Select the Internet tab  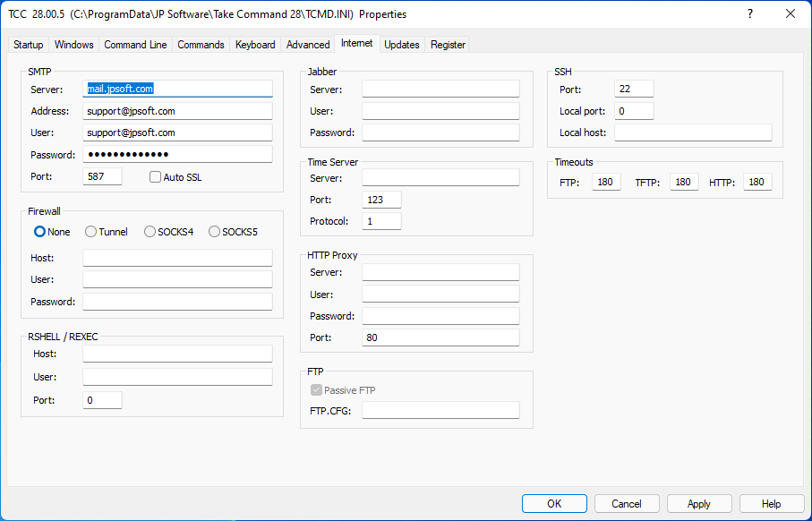point(357,44)
